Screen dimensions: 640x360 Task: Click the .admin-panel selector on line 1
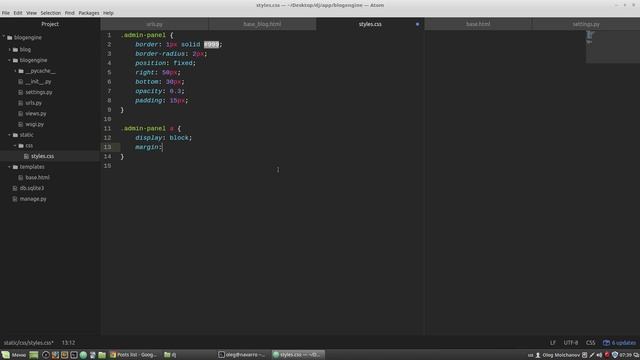[x=143, y=35]
